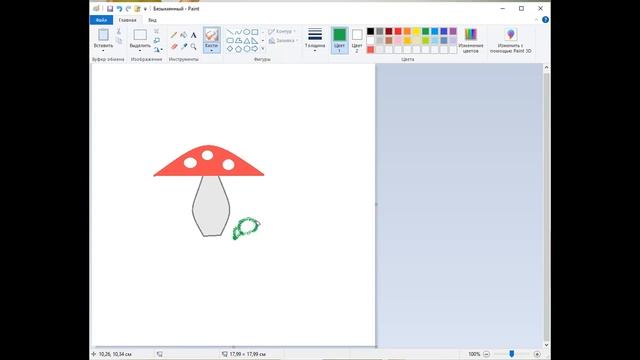Click the Resize image icon
This screenshot has width=640, height=360.
tap(157, 40)
